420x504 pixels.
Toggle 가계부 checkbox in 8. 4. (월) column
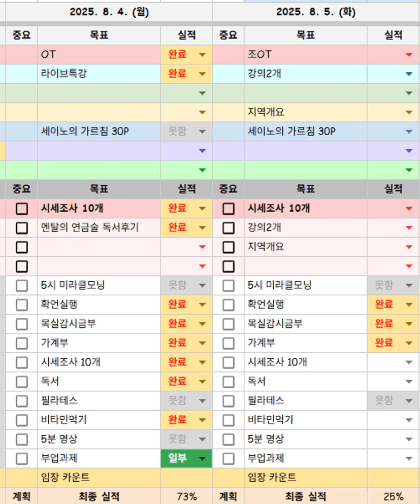click(x=22, y=343)
